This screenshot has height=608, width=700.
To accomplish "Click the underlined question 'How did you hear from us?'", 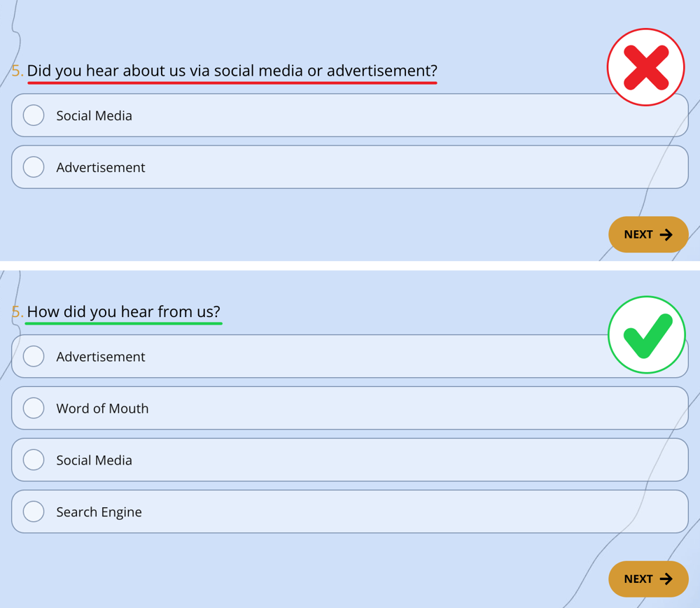I will pos(123,311).
